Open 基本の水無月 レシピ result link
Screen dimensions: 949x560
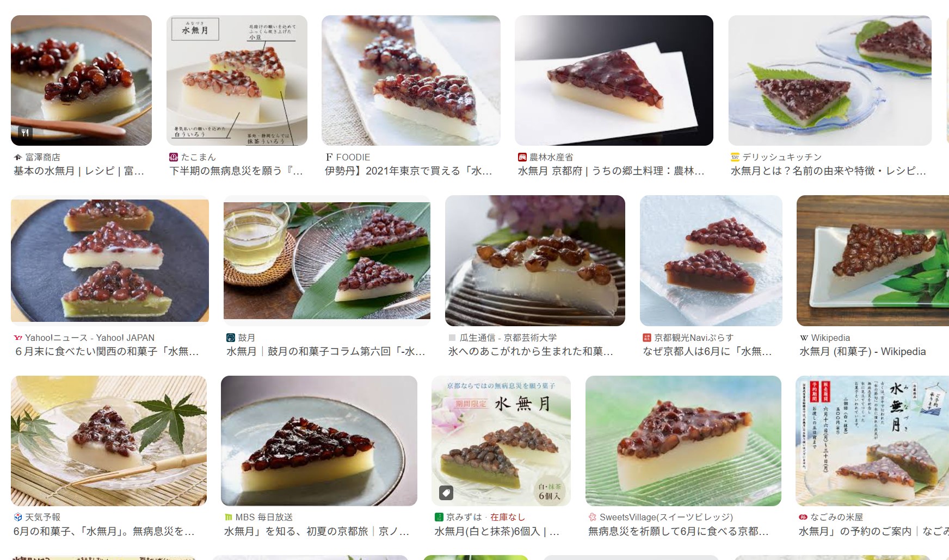click(79, 171)
